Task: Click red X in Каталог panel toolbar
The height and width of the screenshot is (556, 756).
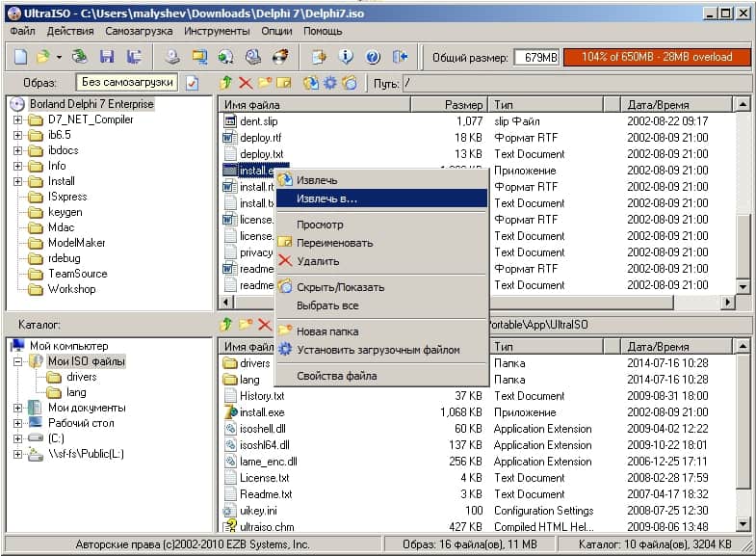Action: coord(265,325)
